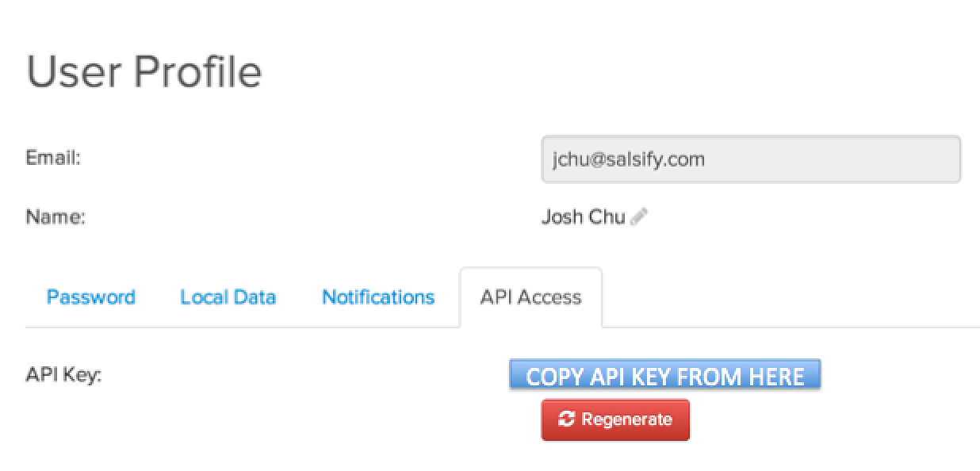The image size is (980, 471).
Task: Go to password settings tab
Action: (x=90, y=297)
